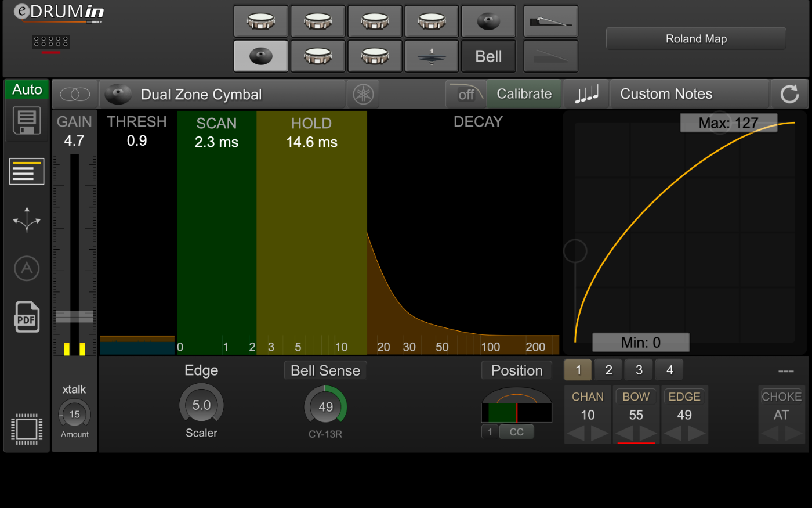Viewport: 812px width, 508px height.
Task: Open the routing arrows icon in sidebar
Action: coord(27,220)
